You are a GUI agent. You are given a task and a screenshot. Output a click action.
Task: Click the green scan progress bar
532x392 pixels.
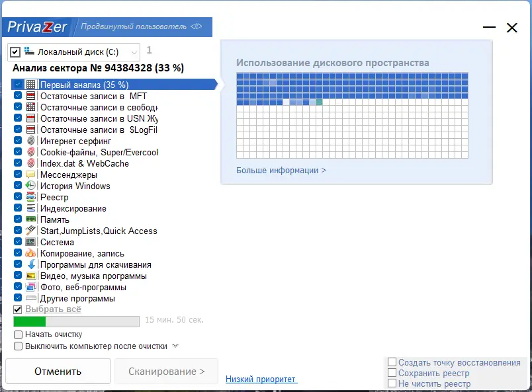tap(76, 321)
